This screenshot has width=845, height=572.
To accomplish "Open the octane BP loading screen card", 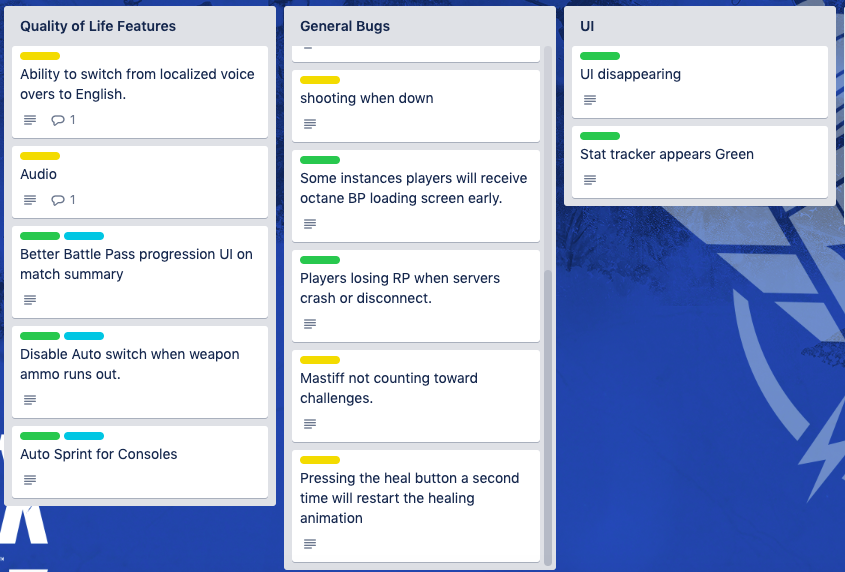I will pyautogui.click(x=415, y=188).
